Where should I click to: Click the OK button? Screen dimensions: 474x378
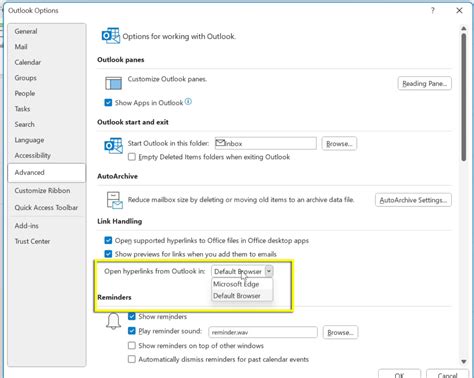click(x=399, y=374)
